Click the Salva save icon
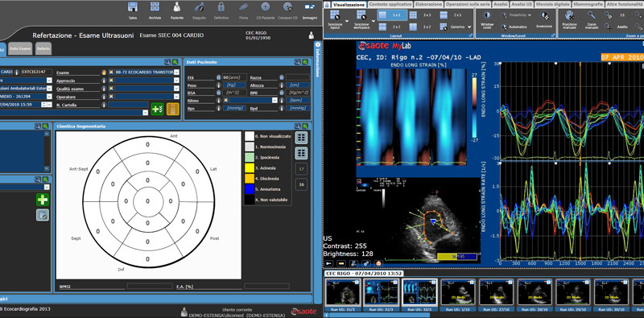This screenshot has width=644, height=318. [x=132, y=7]
